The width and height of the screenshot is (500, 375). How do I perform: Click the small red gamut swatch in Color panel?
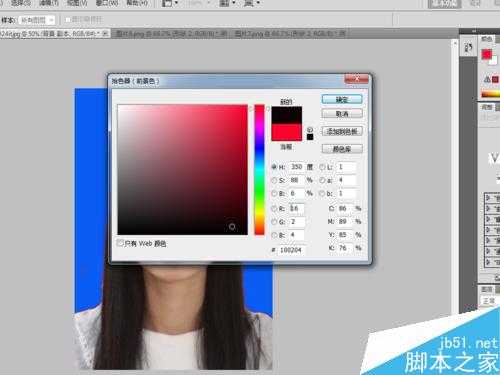coord(495,80)
